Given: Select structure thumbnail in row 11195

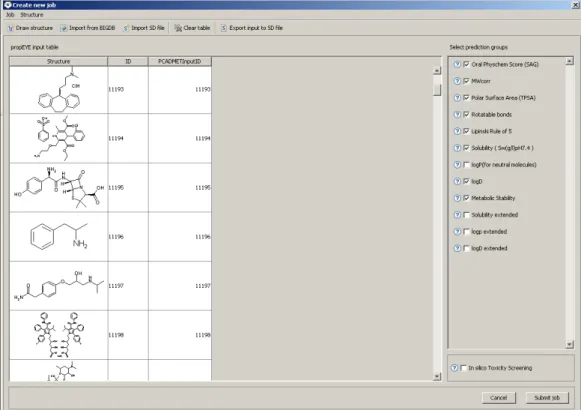Looking at the screenshot, I should (x=59, y=188).
